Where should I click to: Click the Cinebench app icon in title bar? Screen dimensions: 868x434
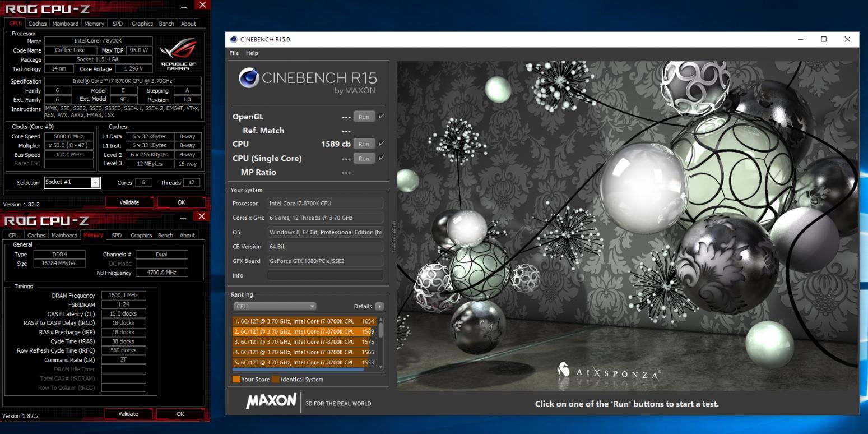coord(233,39)
